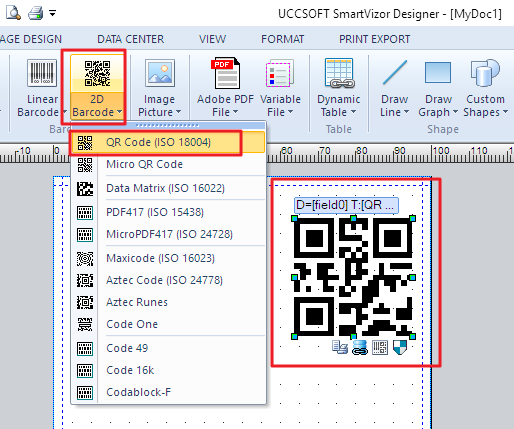Open the VIEW ribbon tab
The width and height of the screenshot is (514, 429).
[x=212, y=39]
